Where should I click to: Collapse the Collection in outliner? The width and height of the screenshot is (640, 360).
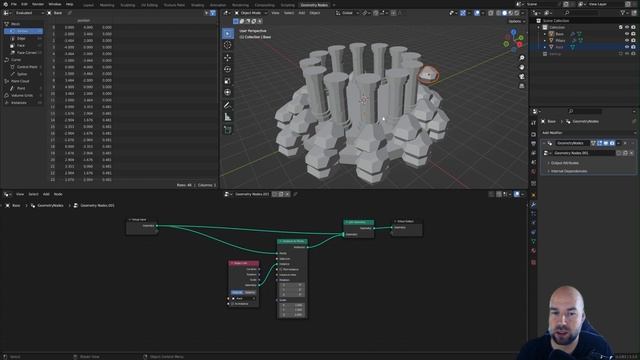(538, 27)
